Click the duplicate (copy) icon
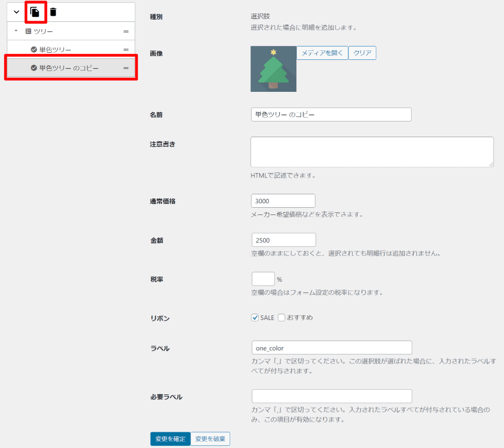Image resolution: width=504 pixels, height=448 pixels. [35, 12]
